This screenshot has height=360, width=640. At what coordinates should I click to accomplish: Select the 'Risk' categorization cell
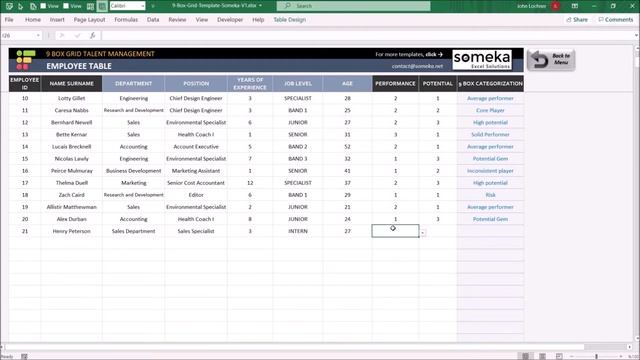tap(490, 195)
